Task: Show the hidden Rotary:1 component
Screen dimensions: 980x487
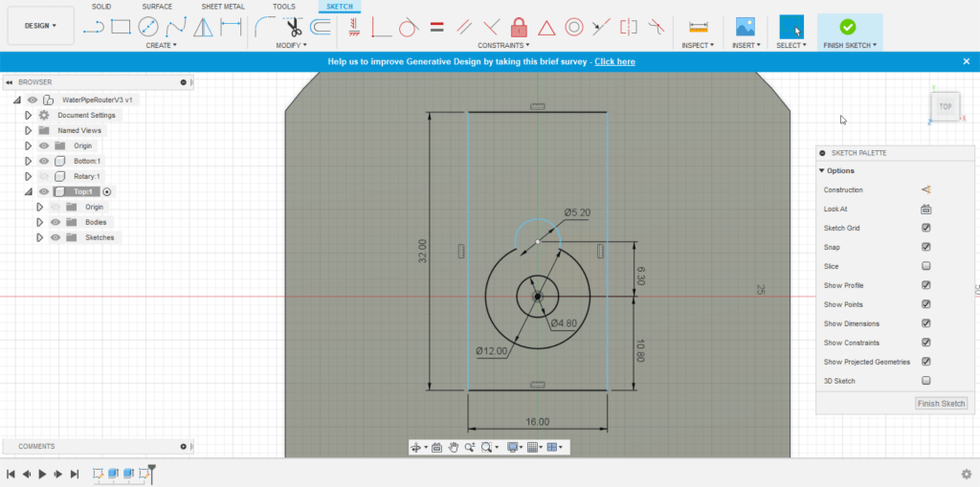Action: (x=44, y=176)
